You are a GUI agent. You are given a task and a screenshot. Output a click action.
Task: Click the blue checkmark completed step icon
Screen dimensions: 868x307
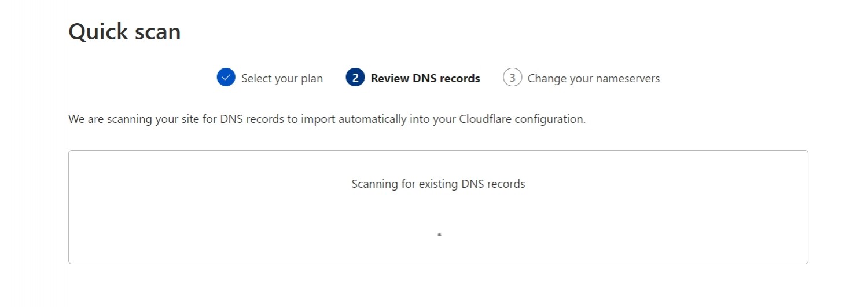click(226, 78)
